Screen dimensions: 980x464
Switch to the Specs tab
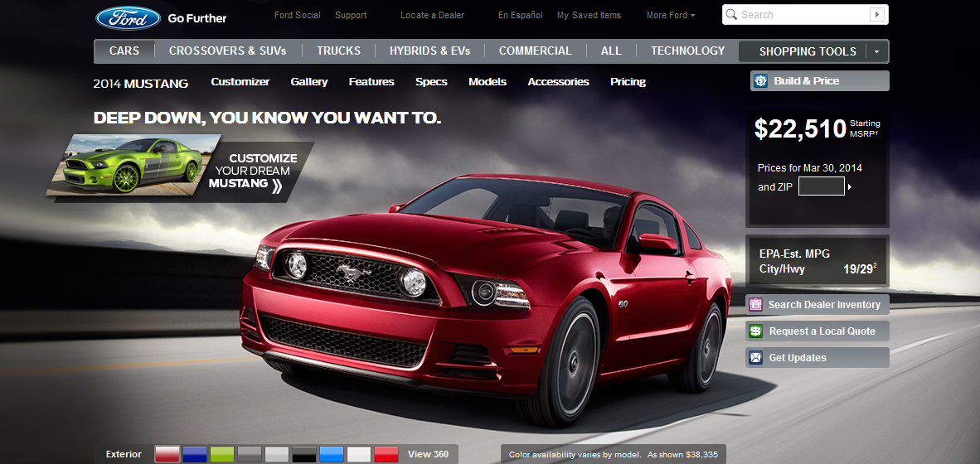[431, 82]
